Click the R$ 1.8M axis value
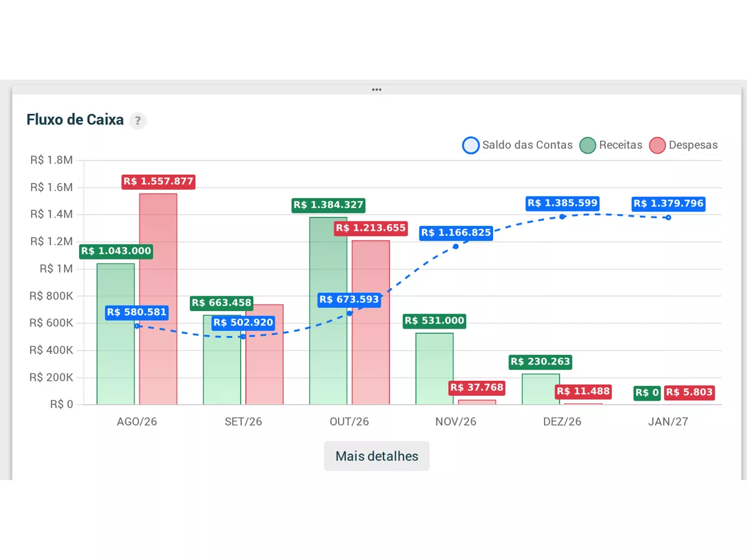Screen dimensions: 747x560 tap(52, 160)
